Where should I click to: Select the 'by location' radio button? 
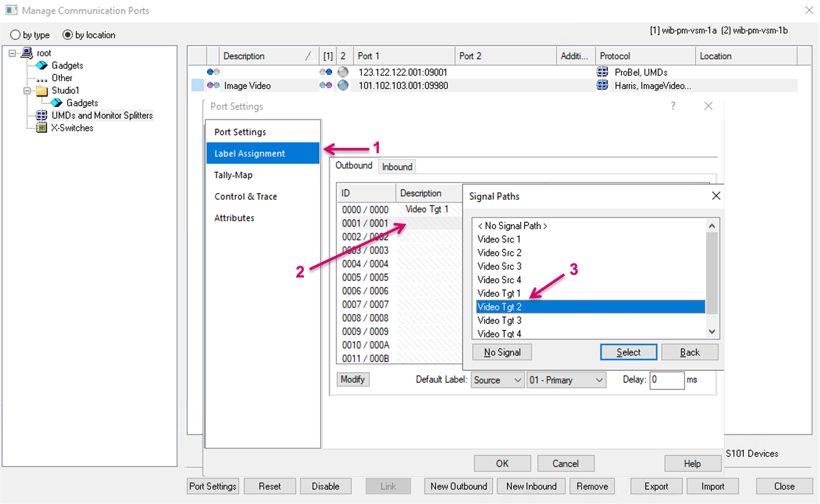[68, 35]
